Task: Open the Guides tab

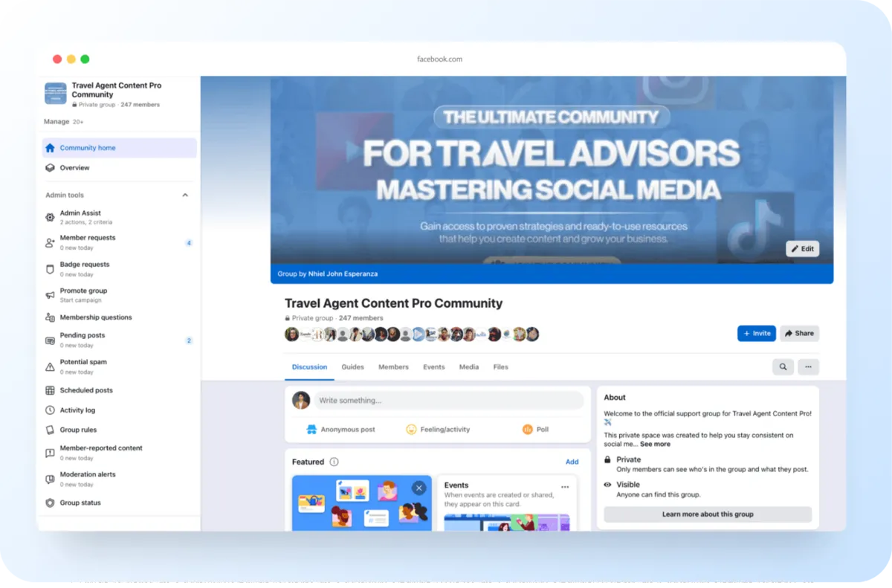Action: pyautogui.click(x=352, y=367)
